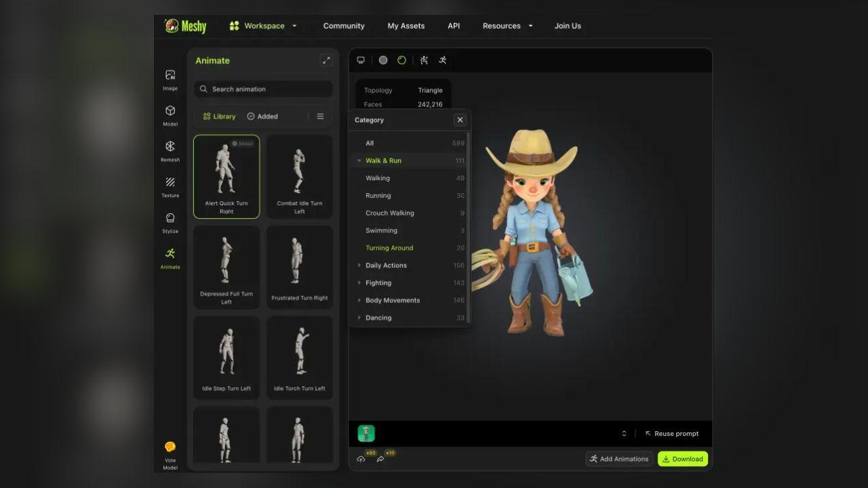This screenshot has height=488, width=868.
Task: Expand the Animate panel to full size
Action: coord(326,60)
